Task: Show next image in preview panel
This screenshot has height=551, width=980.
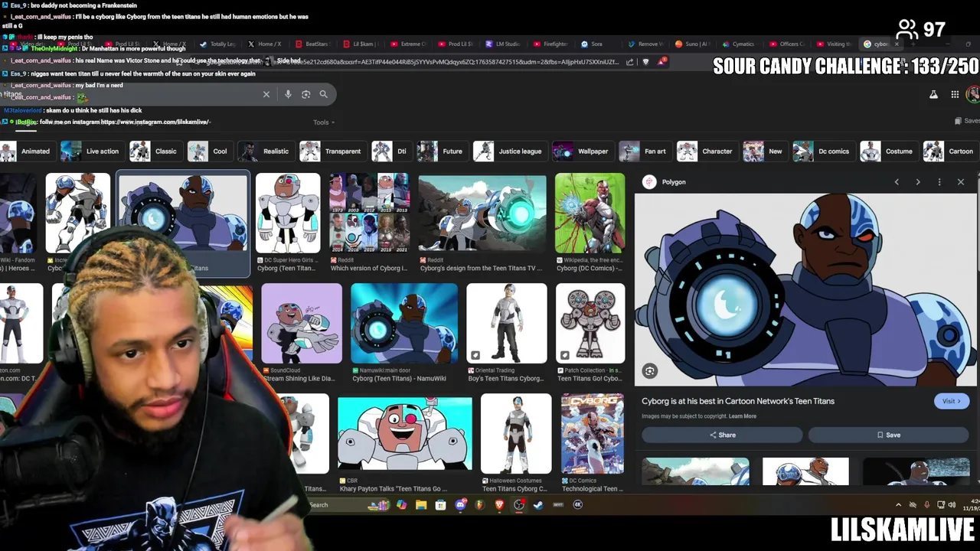Action: (918, 182)
